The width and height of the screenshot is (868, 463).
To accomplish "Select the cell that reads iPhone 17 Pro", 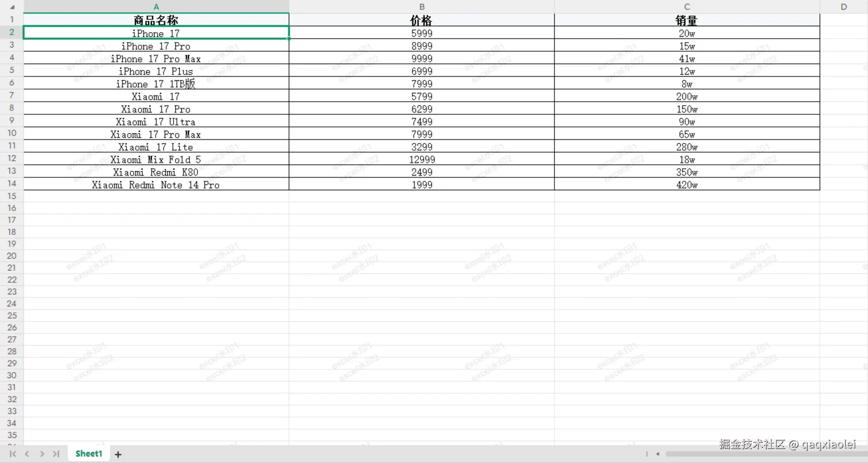I will point(156,46).
